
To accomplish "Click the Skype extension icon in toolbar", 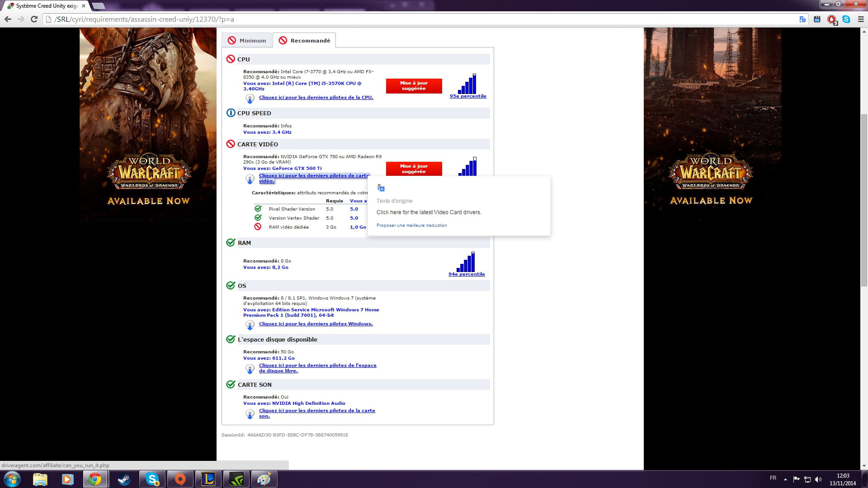I will point(846,19).
